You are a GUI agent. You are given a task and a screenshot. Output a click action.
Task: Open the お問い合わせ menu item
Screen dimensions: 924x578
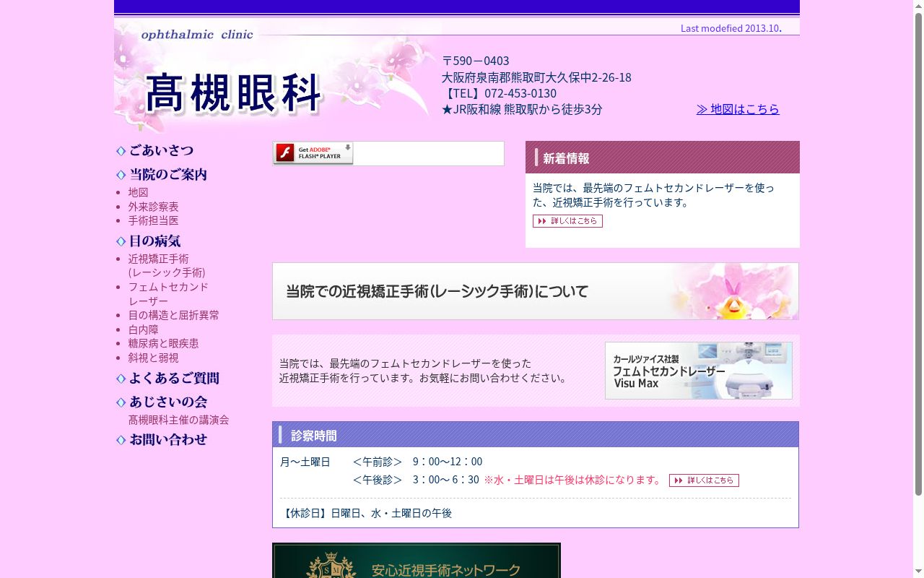click(162, 439)
